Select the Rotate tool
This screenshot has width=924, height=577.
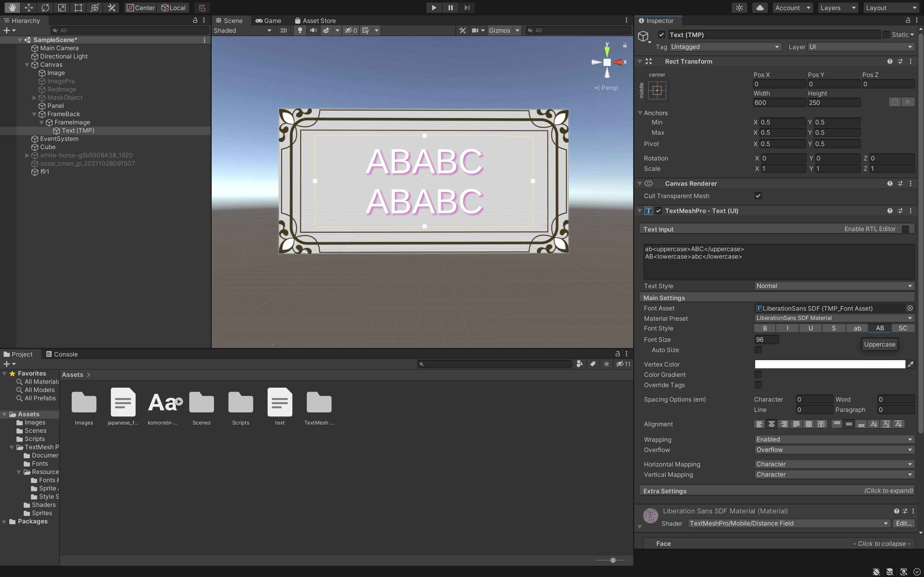[45, 8]
